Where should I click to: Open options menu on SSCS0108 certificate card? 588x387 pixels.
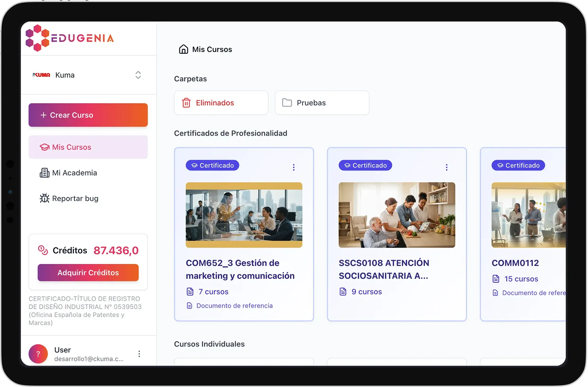(x=447, y=167)
